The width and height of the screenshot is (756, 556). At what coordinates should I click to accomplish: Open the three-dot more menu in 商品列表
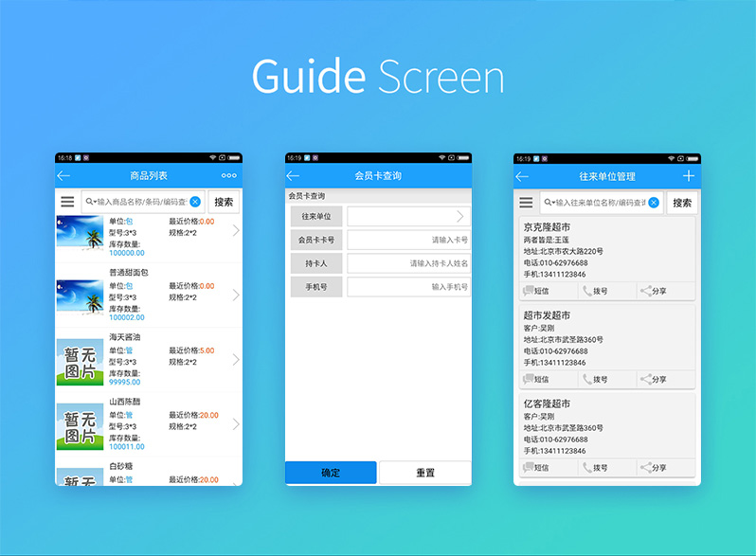pos(229,176)
